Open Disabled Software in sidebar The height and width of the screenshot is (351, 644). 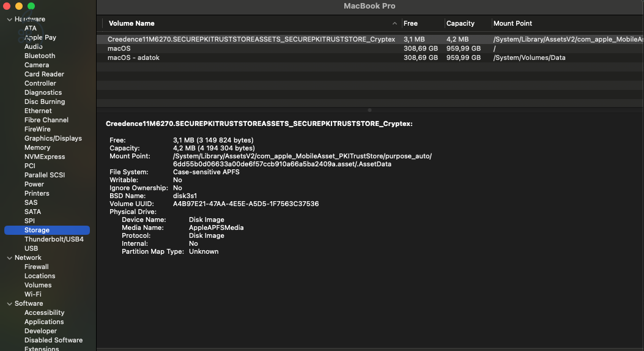point(53,341)
